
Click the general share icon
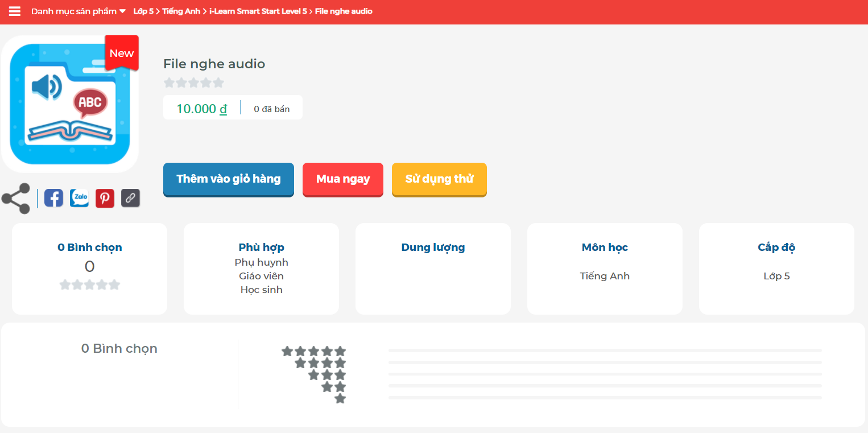tap(16, 199)
